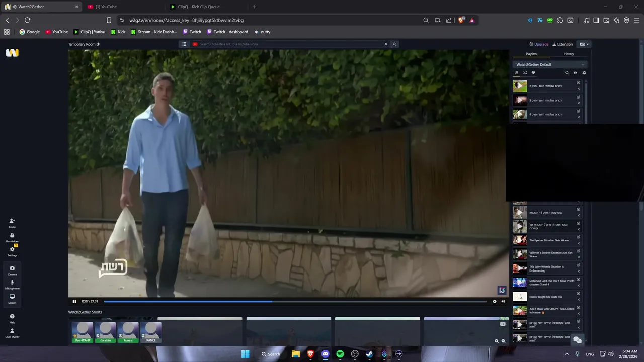Reload the page

tap(27, 20)
